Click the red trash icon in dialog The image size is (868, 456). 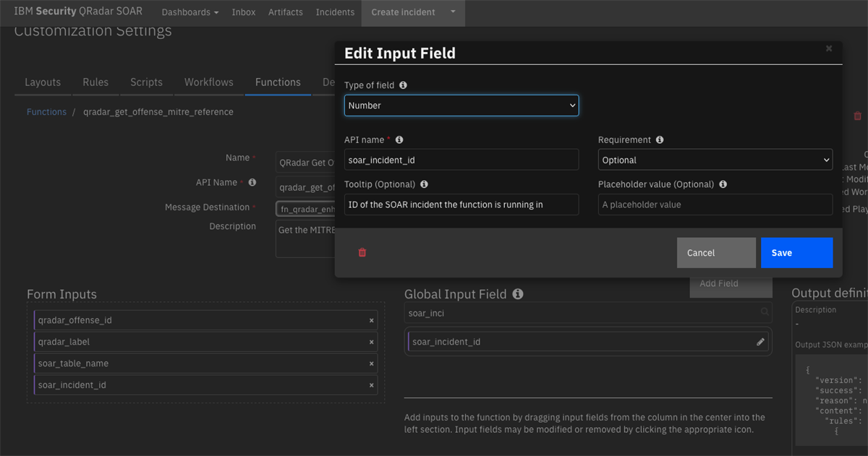[x=362, y=252]
